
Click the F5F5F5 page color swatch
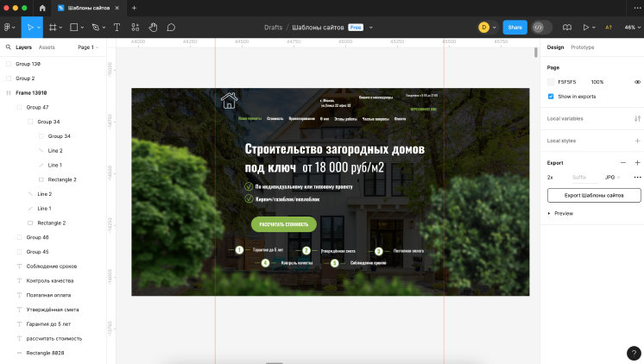(x=551, y=82)
